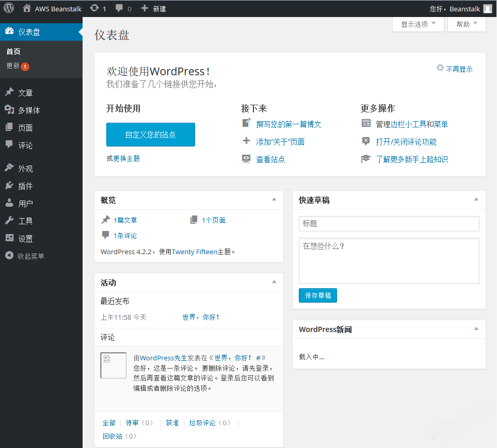
Task: Open the 回收站 comments filter
Action: coord(112,436)
